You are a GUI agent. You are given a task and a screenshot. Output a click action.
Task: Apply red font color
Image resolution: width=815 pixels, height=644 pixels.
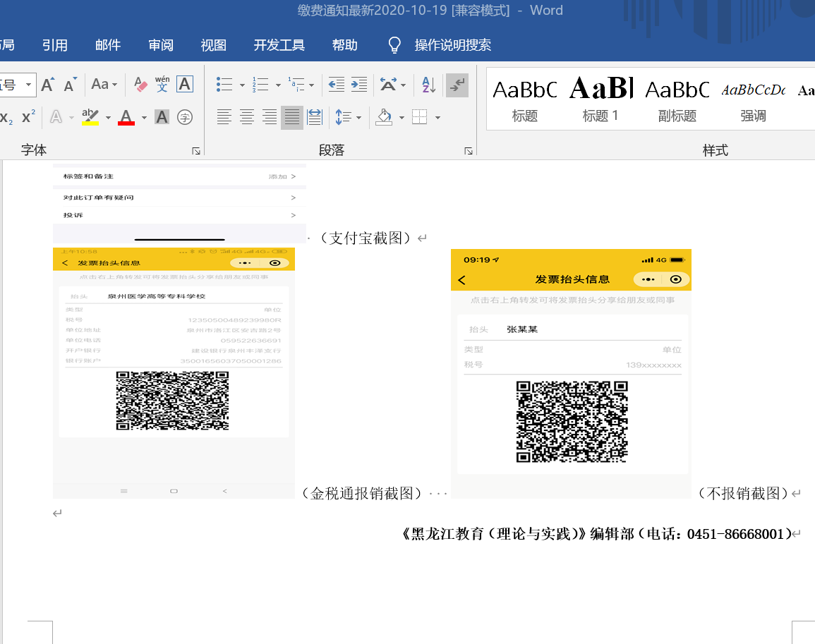tap(126, 117)
